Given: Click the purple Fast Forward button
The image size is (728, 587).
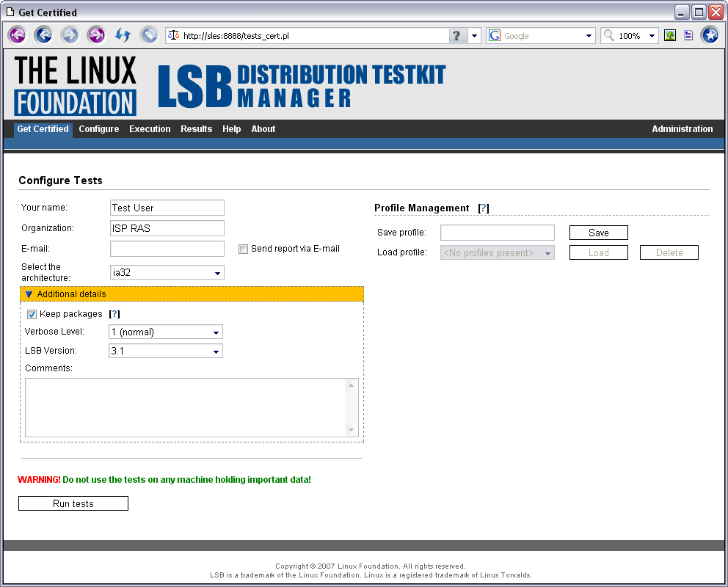Looking at the screenshot, I should pyautogui.click(x=97, y=35).
